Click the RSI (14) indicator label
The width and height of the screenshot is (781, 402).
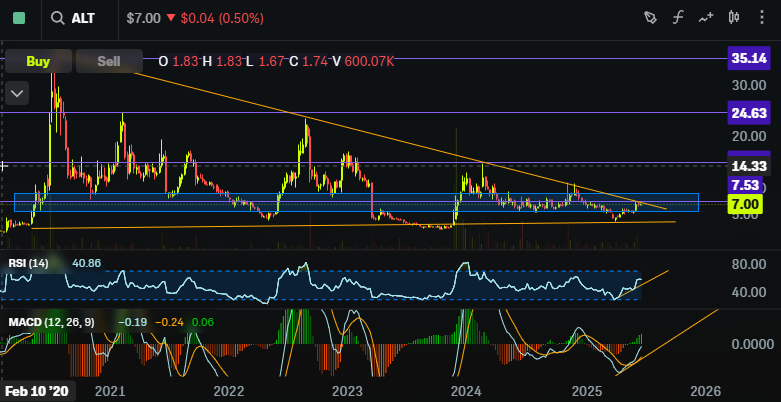[28, 264]
